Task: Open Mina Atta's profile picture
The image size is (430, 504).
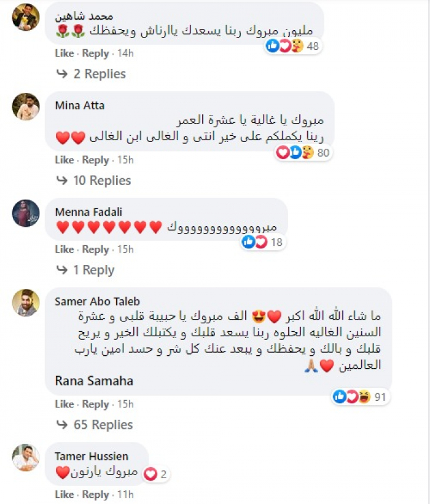Action: coord(26,107)
